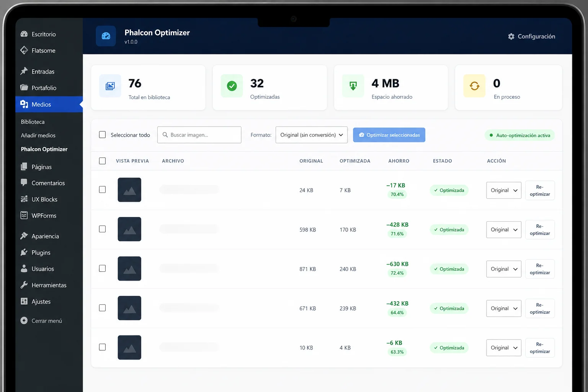Click the Optimizada badge in the 598 KB row
The width and height of the screenshot is (588, 392).
[x=449, y=230]
